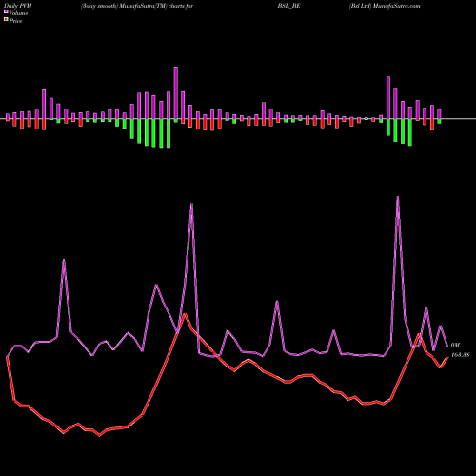Screen dimensions: 476x476
Task: Click the '163.38' price value label
Action: tap(460, 355)
